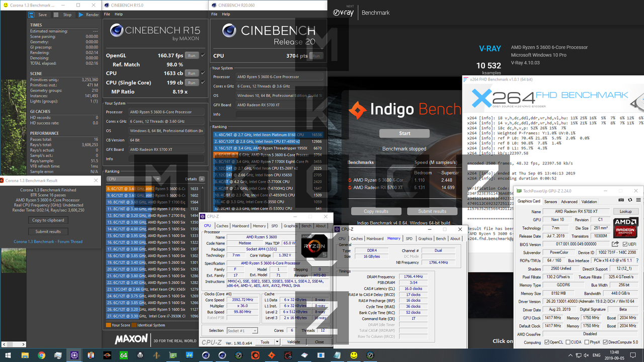The image size is (644, 362).
Task: Open the Corona 1.3 Benchmark Forum Thread link
Action: (x=48, y=242)
